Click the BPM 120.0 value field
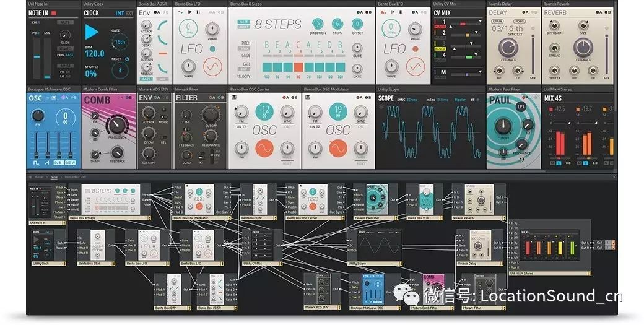The width and height of the screenshot is (644, 325). coord(95,54)
